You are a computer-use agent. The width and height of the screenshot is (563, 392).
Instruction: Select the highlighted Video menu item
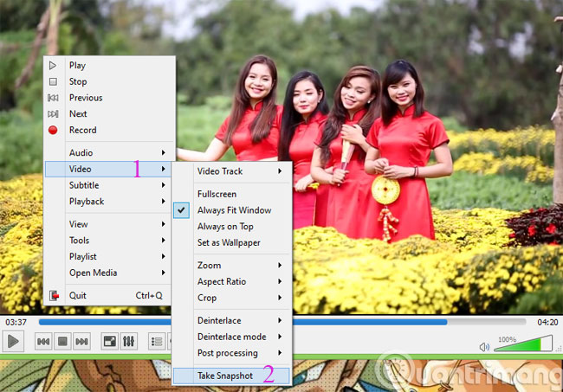107,169
